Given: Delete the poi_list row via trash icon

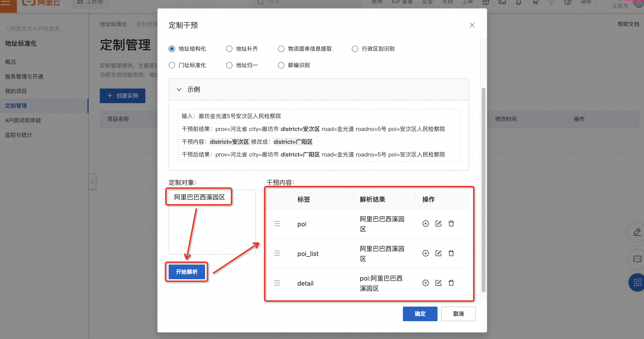Looking at the screenshot, I should (451, 253).
